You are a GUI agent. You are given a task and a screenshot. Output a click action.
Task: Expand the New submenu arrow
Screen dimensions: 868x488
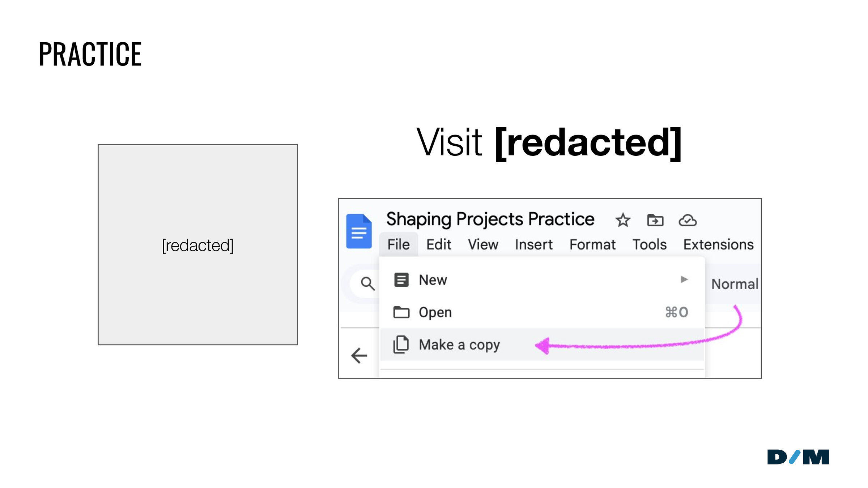(684, 279)
